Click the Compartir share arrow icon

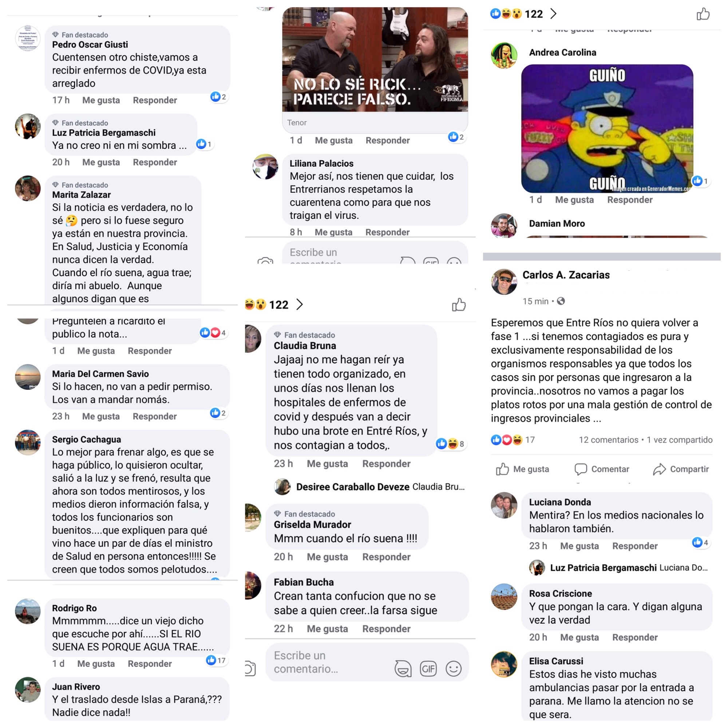(x=659, y=469)
